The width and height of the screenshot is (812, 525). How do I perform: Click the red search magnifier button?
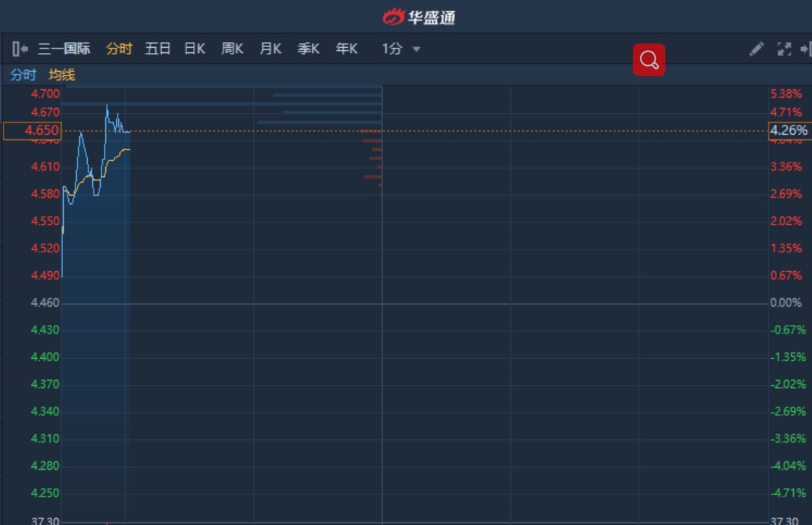coord(649,60)
